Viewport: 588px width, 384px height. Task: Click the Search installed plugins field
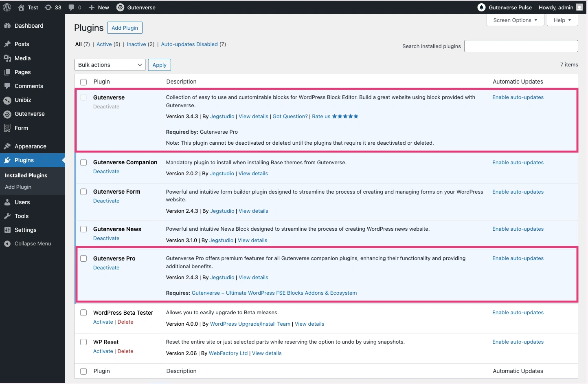point(521,46)
